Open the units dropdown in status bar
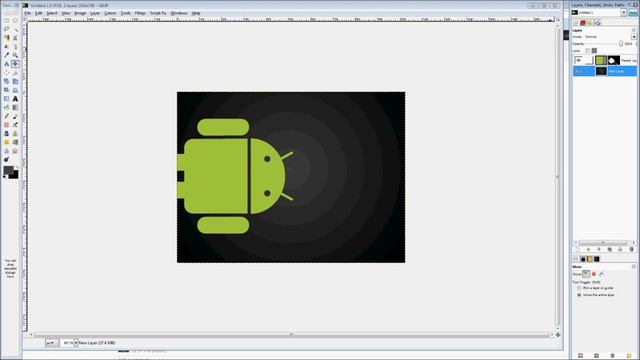The image size is (640, 360). [52, 343]
